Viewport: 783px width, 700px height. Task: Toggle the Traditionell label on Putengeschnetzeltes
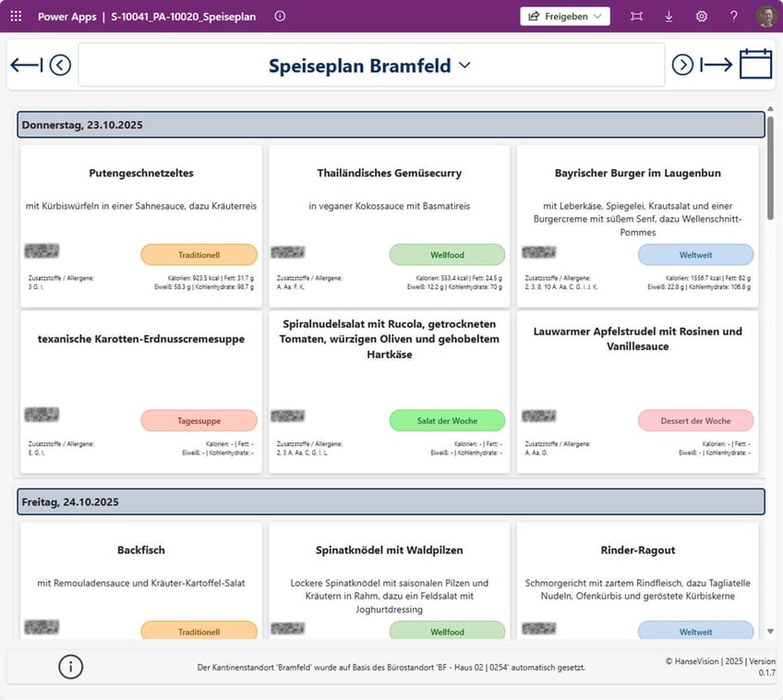point(199,254)
